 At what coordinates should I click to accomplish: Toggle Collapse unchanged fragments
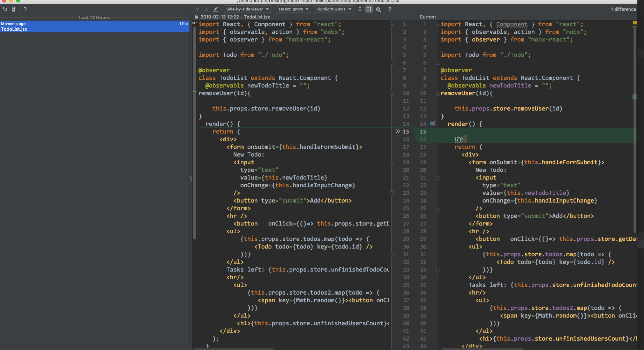[360, 9]
